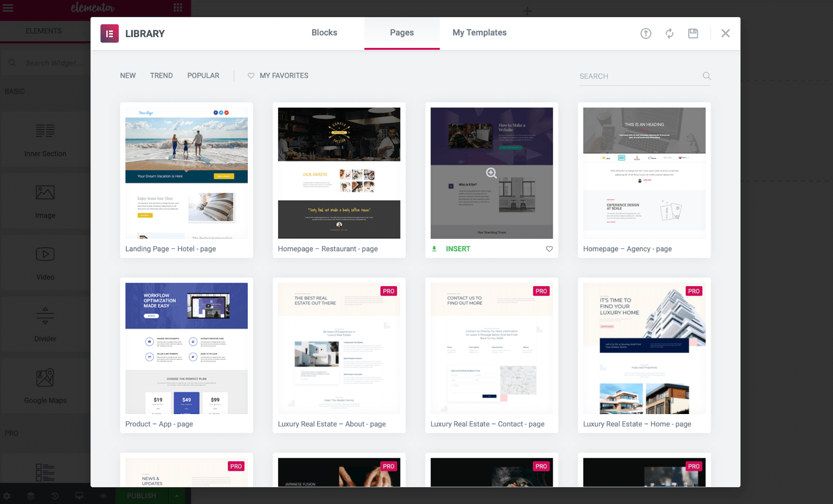Select the Pages tab
The image size is (833, 504).
tap(402, 32)
